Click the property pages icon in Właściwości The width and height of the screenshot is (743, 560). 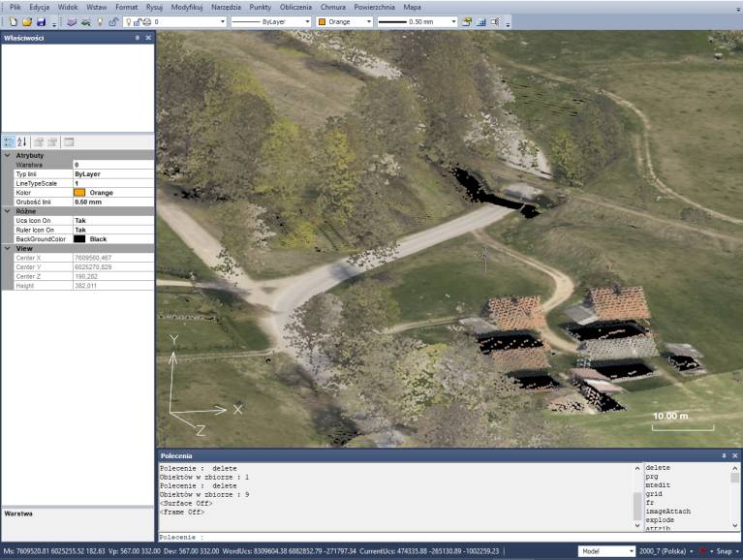69,141
